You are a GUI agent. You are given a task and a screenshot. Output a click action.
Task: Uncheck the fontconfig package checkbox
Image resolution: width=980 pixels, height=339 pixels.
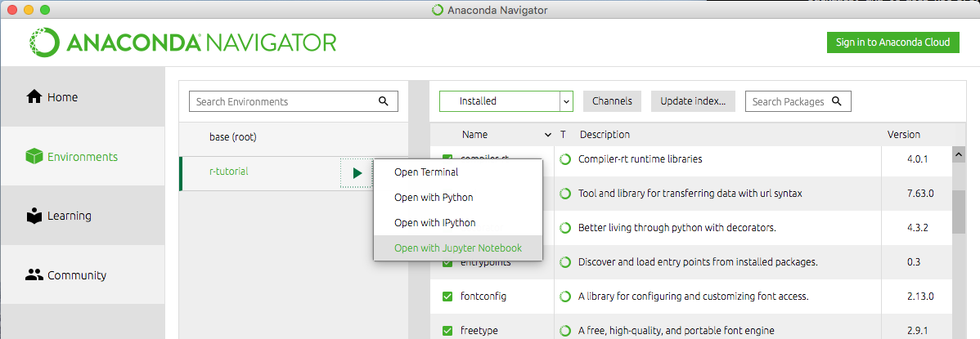click(447, 297)
